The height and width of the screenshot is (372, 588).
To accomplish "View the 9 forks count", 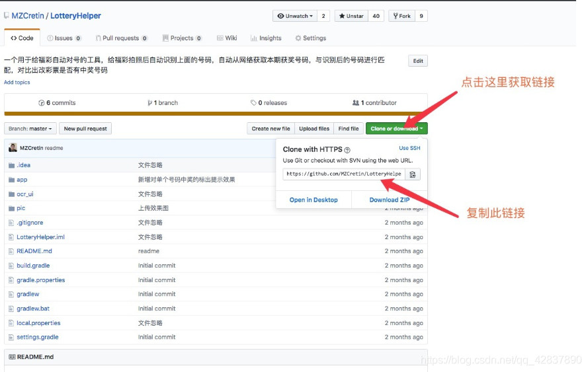I will 421,16.
